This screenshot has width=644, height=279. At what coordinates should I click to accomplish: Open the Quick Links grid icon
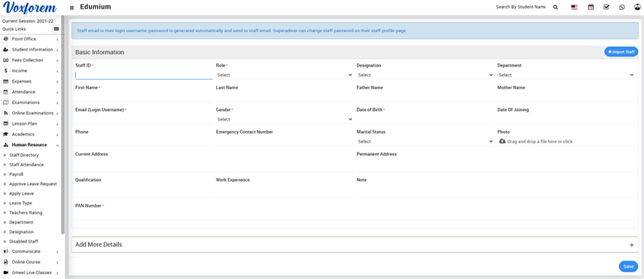tap(56, 29)
